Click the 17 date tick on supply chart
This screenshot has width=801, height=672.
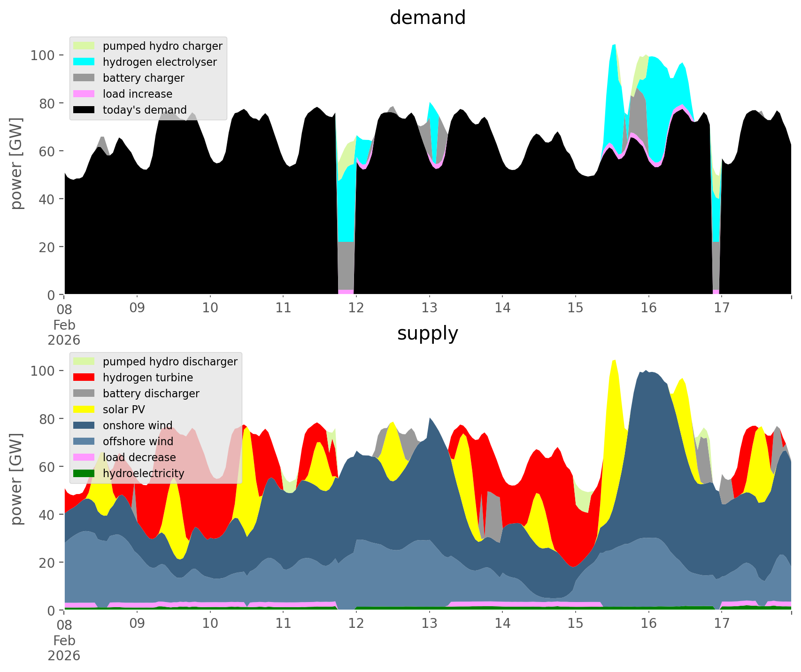point(721,624)
